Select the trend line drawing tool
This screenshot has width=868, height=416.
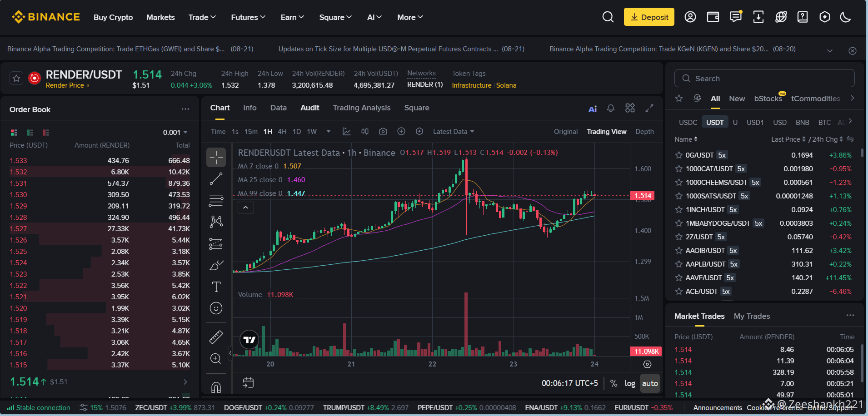216,179
